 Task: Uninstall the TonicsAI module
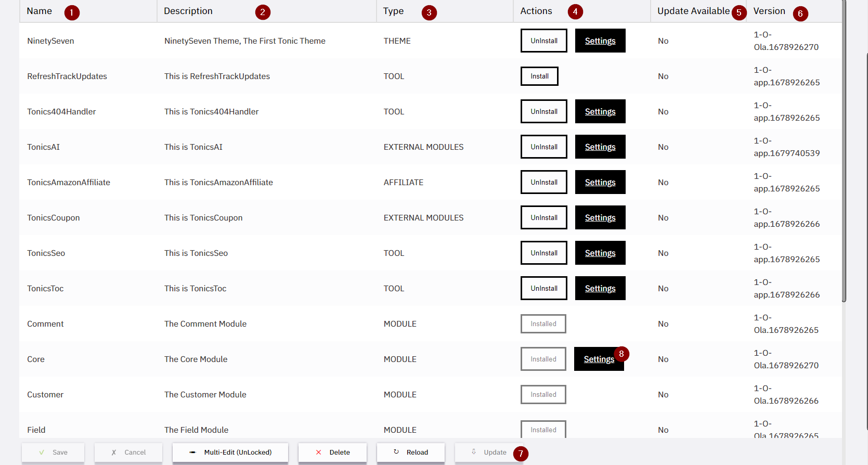pos(544,147)
